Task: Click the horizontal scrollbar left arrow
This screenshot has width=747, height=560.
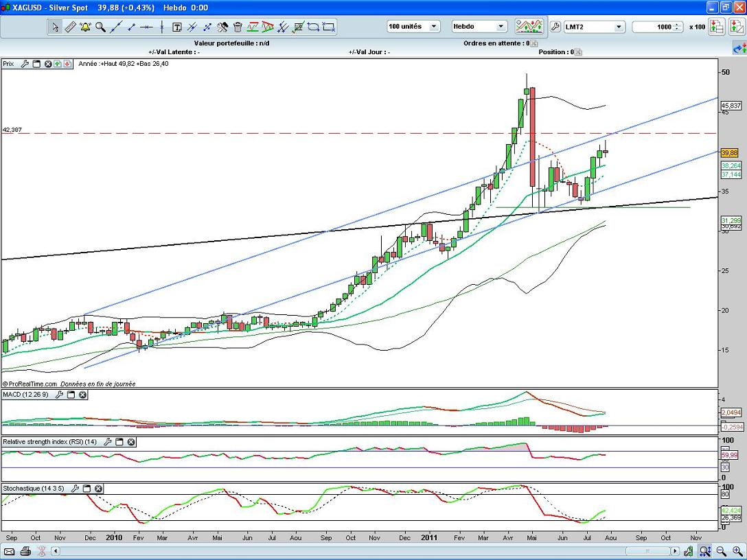Action: click(x=56, y=551)
